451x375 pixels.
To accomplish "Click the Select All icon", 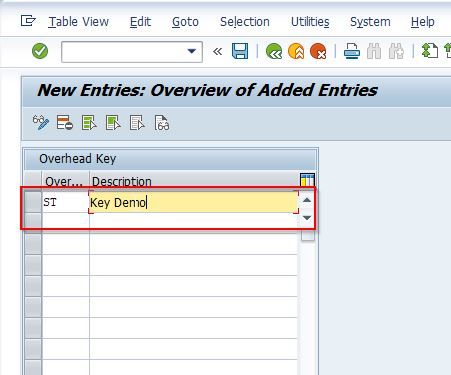I will click(89, 123).
